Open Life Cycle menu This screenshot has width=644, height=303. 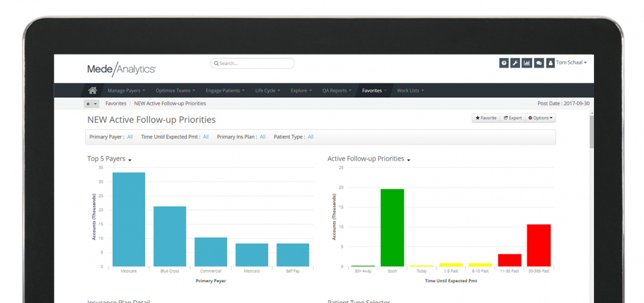[268, 91]
